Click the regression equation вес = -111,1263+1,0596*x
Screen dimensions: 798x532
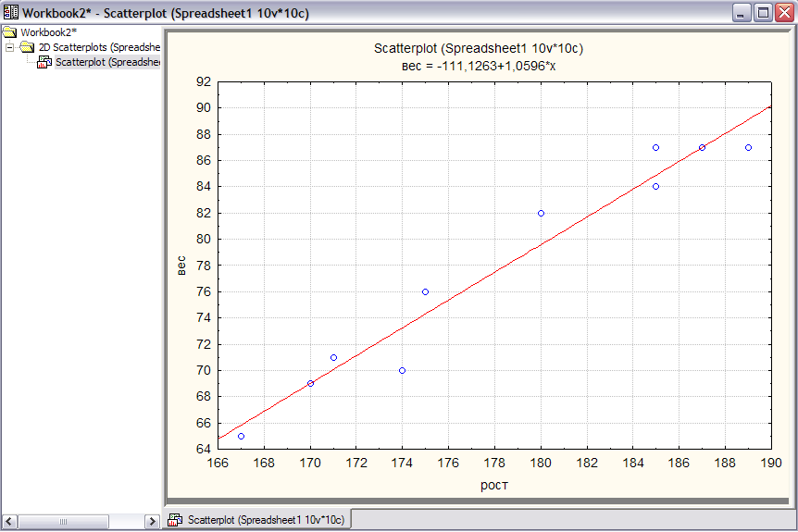pos(479,66)
